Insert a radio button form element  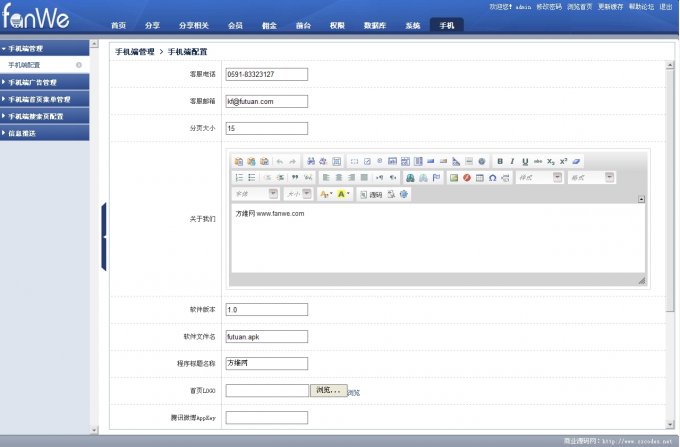[380, 161]
